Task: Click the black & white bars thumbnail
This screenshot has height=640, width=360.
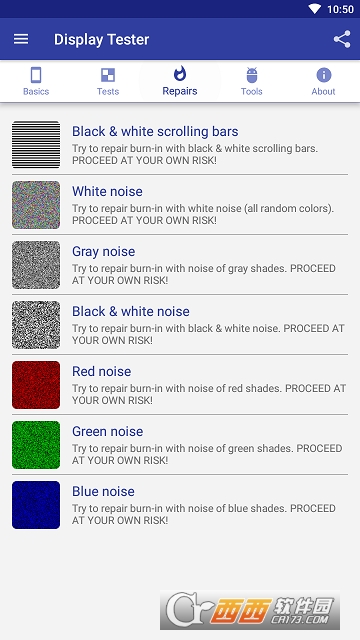Action: (x=36, y=144)
